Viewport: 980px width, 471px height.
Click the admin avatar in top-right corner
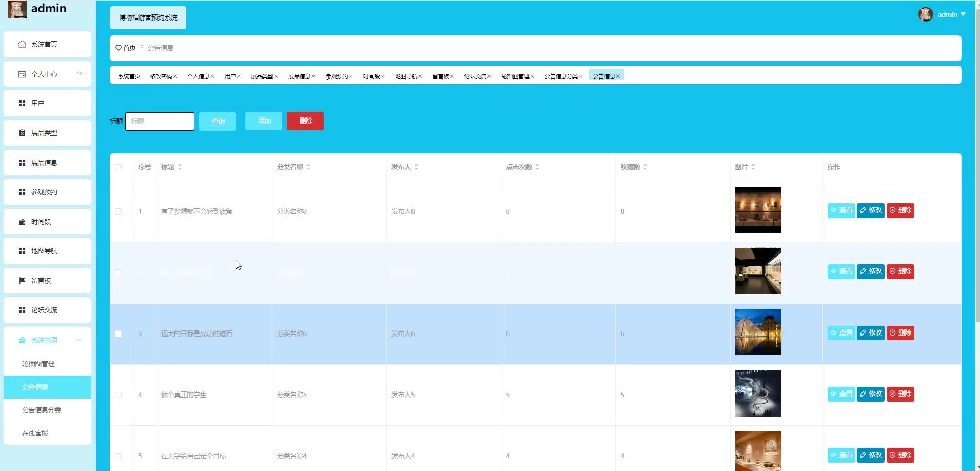(925, 14)
